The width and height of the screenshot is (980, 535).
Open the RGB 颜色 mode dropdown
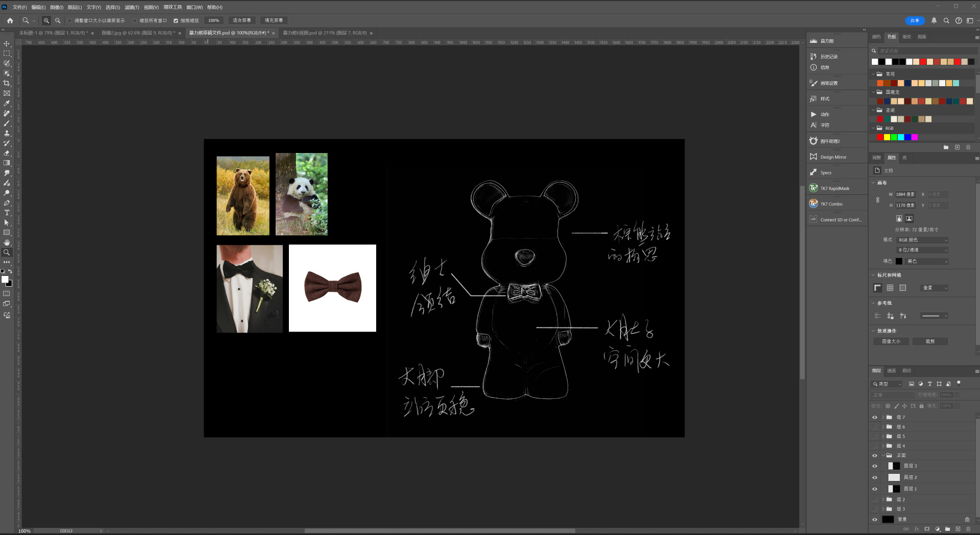tap(922, 240)
